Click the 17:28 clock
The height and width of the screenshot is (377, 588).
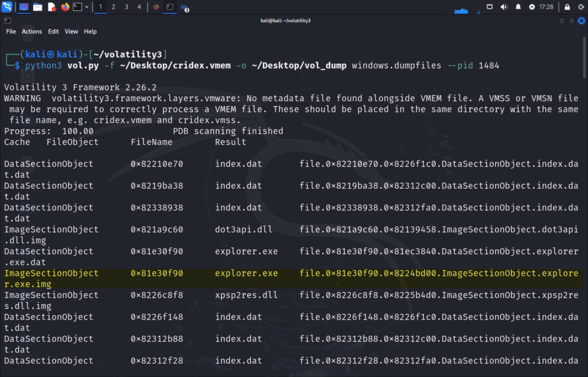[x=546, y=7]
